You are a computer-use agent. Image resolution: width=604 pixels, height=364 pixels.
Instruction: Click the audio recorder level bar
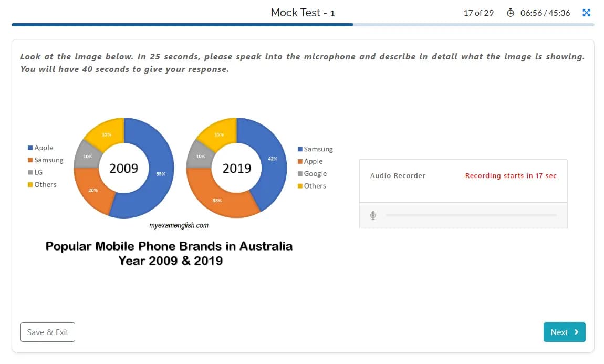tap(471, 215)
